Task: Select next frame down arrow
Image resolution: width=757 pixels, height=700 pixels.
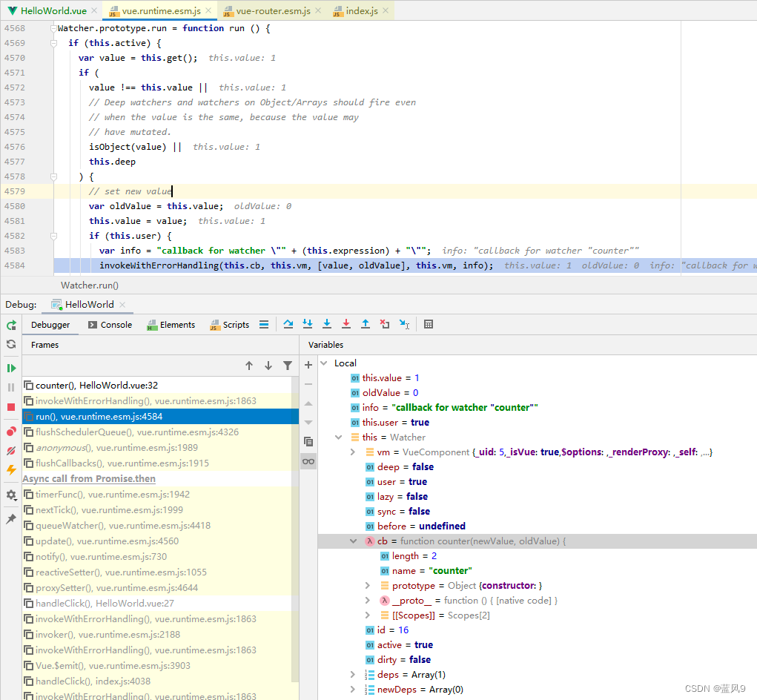Action: pyautogui.click(x=268, y=366)
